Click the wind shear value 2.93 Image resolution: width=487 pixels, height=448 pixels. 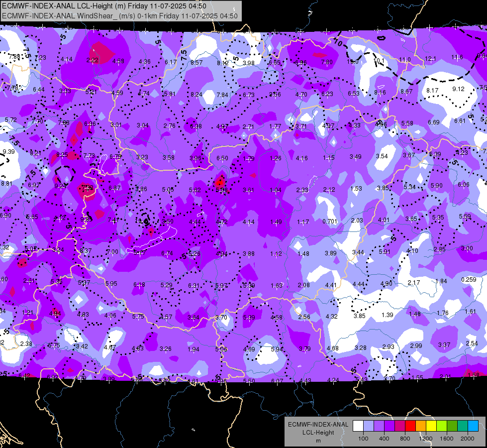coord(388,346)
